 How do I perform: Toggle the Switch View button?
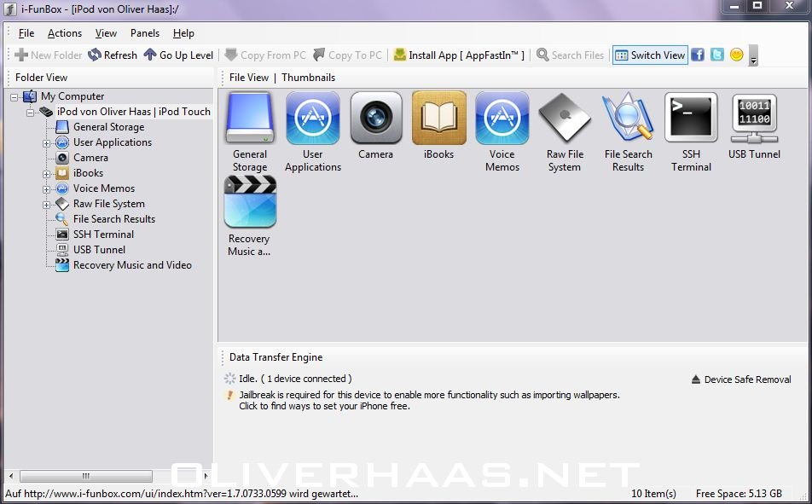pyautogui.click(x=650, y=55)
